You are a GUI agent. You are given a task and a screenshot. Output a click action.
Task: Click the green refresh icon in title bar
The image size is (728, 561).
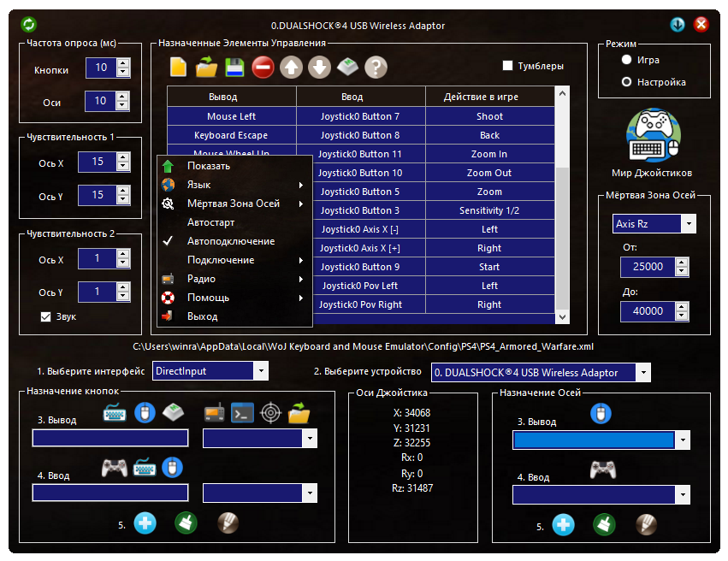pyautogui.click(x=29, y=24)
